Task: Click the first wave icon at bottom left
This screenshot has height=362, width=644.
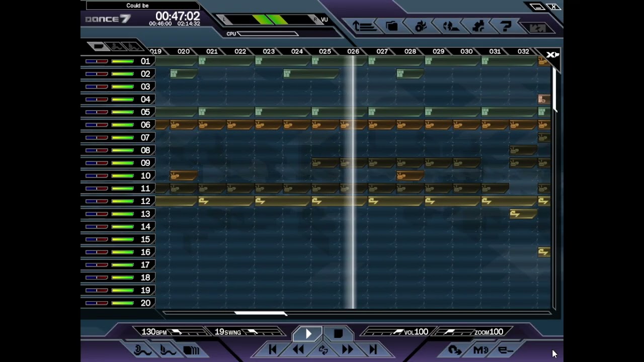Action: pyautogui.click(x=142, y=350)
